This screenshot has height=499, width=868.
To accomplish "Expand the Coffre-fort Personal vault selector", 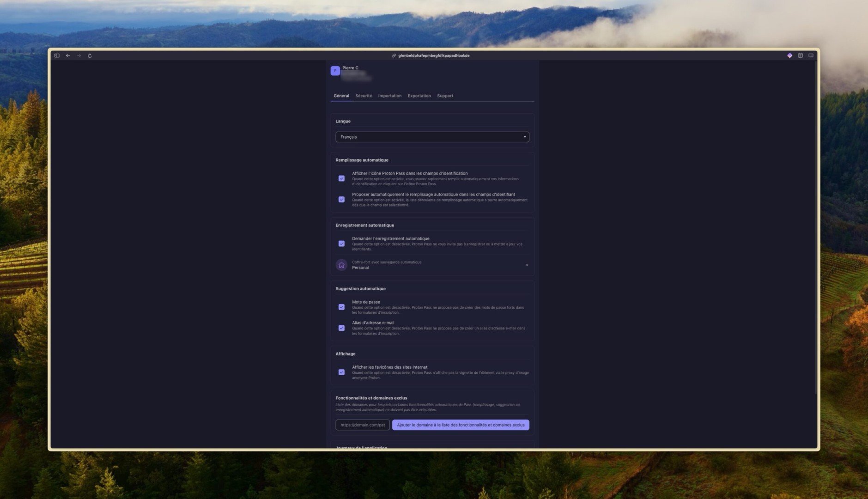I will [x=432, y=265].
